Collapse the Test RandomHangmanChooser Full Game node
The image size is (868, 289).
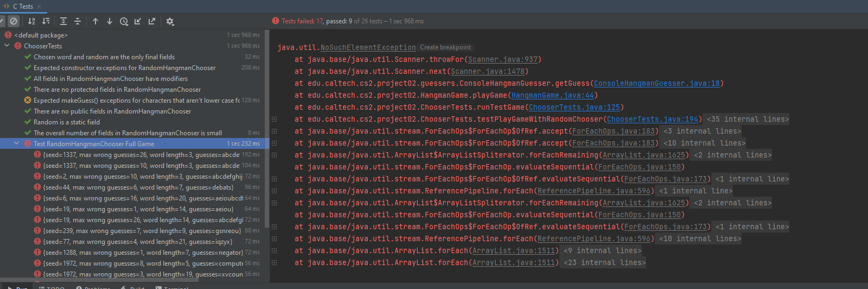pyautogui.click(x=17, y=144)
